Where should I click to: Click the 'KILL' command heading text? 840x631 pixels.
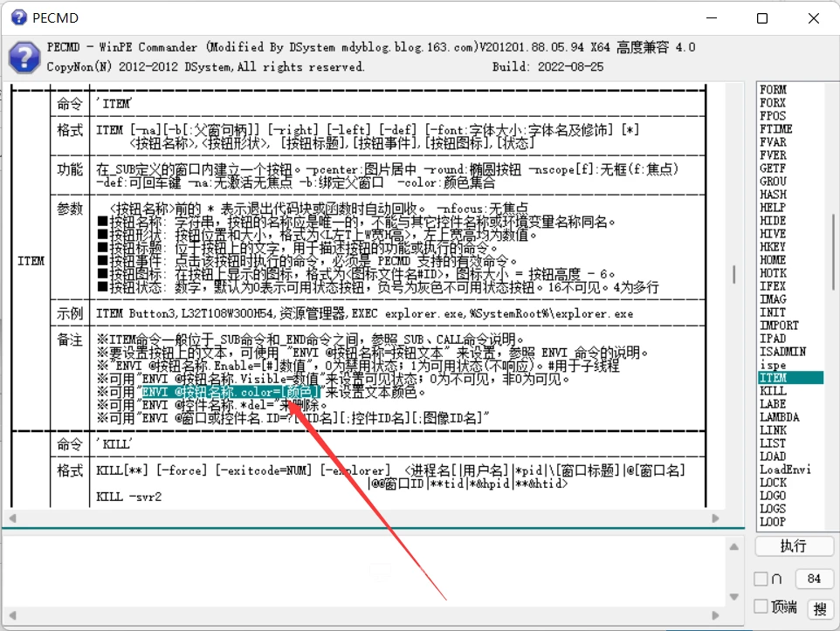[x=114, y=444]
